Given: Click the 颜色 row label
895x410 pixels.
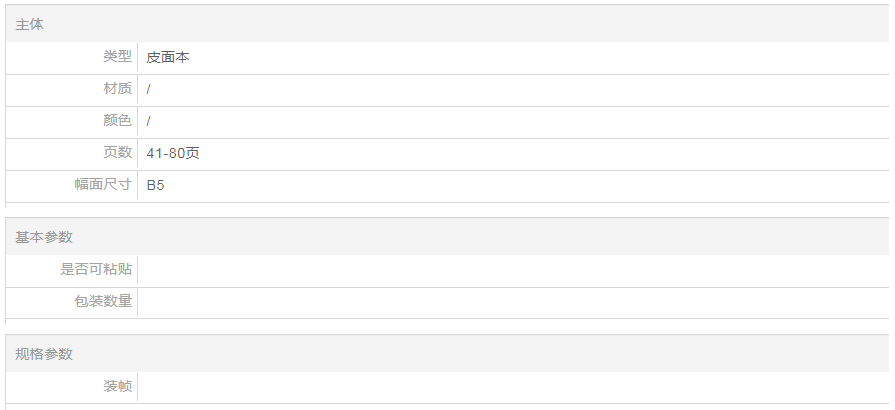Looking at the screenshot, I should (117, 121).
